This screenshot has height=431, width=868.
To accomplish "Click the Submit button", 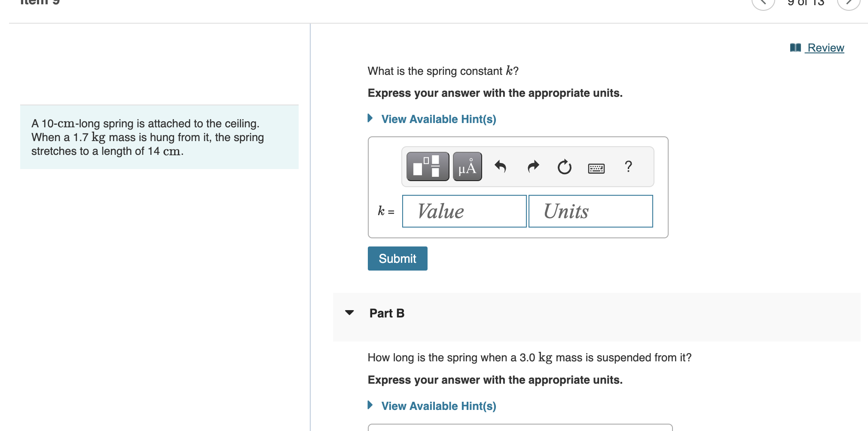I will tap(397, 258).
